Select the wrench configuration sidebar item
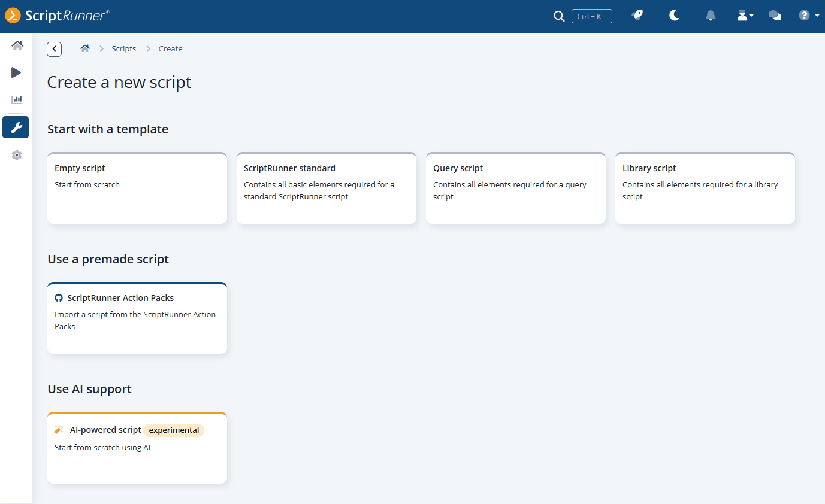Image resolution: width=825 pixels, height=504 pixels. coord(16,127)
